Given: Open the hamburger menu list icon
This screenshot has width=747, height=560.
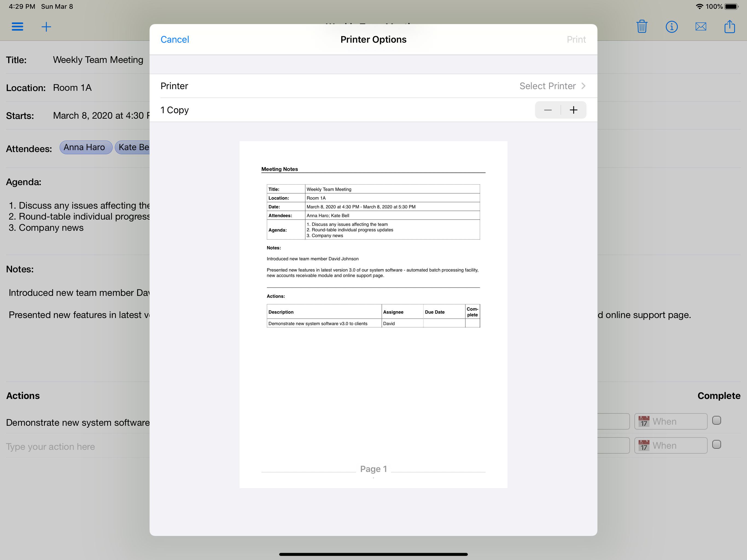Looking at the screenshot, I should point(17,27).
